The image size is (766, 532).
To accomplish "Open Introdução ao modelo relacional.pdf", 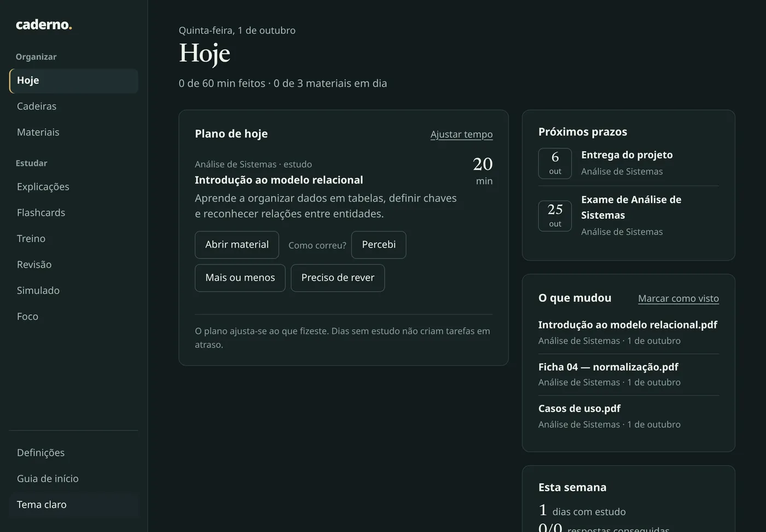I will (628, 325).
